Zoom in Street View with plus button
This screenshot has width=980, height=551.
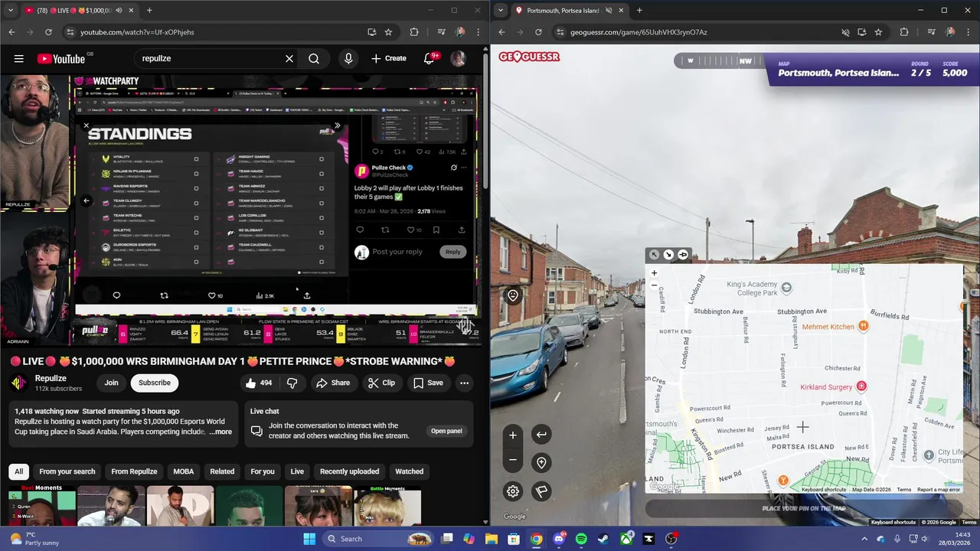513,435
